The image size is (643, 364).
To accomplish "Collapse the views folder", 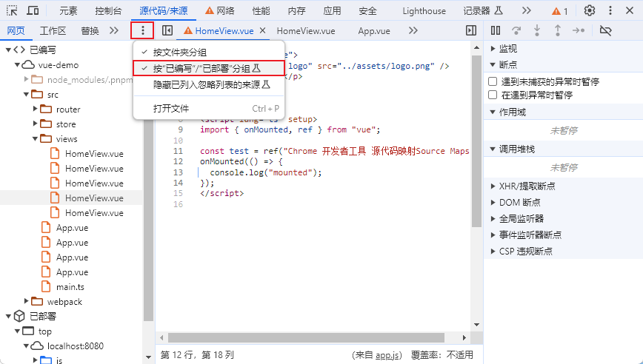I will [36, 139].
